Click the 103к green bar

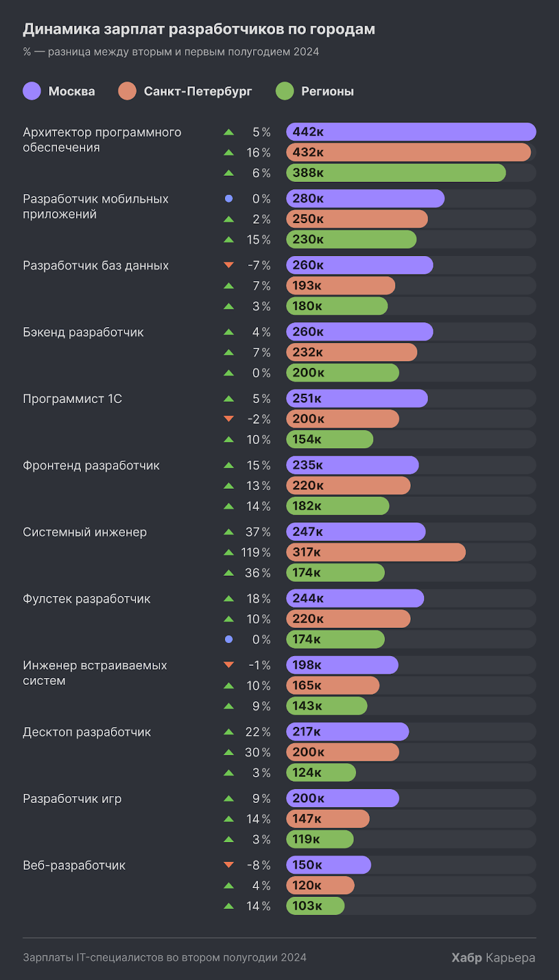click(x=315, y=906)
